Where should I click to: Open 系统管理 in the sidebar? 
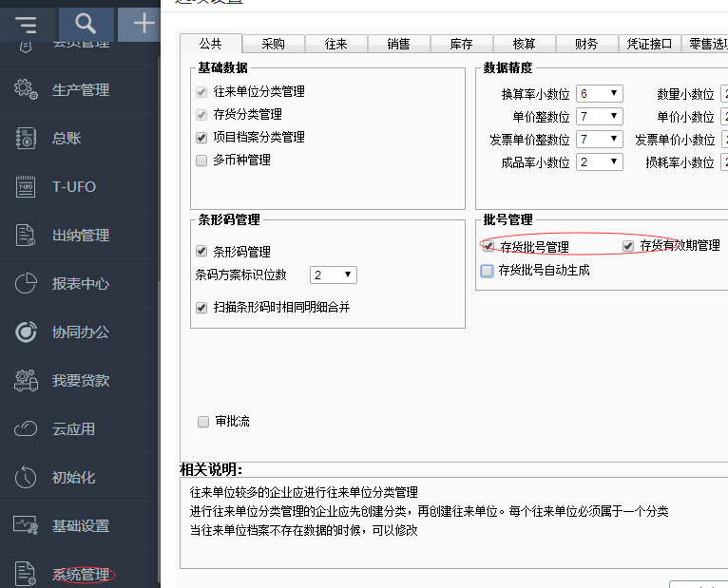coord(81,575)
